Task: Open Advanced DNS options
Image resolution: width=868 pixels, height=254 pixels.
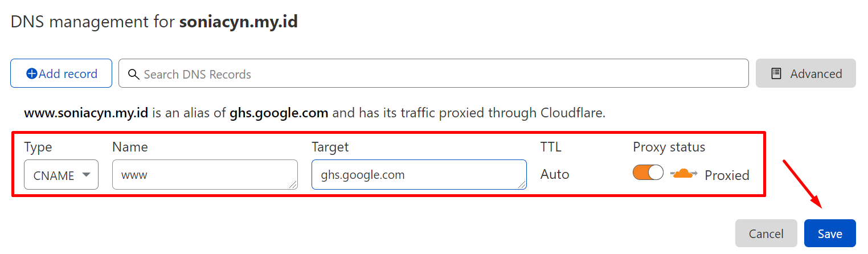Action: click(806, 73)
